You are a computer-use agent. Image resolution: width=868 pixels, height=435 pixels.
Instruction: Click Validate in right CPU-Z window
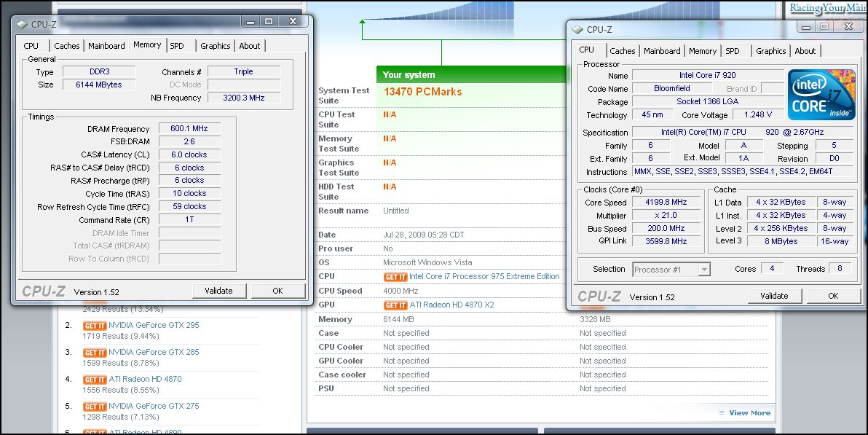[x=774, y=296]
